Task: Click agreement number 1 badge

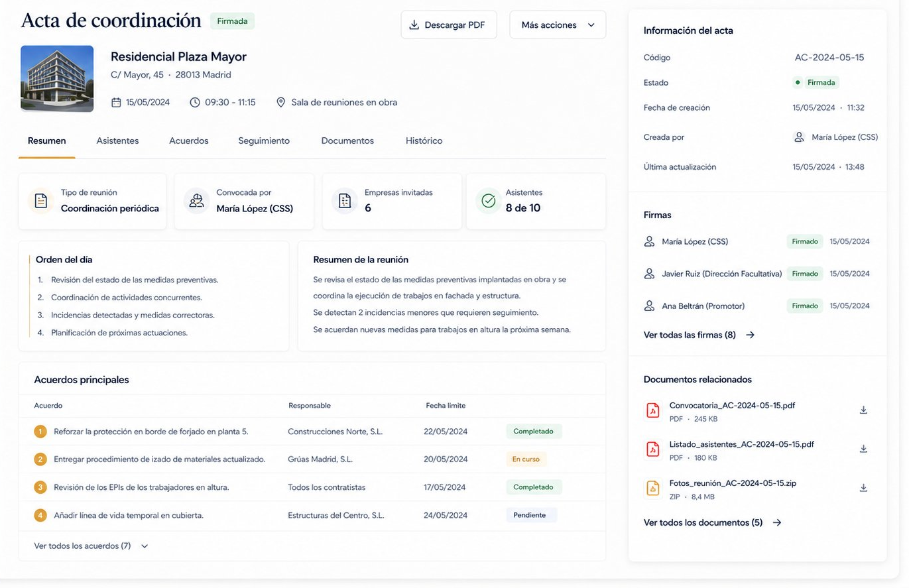Action: pos(40,432)
